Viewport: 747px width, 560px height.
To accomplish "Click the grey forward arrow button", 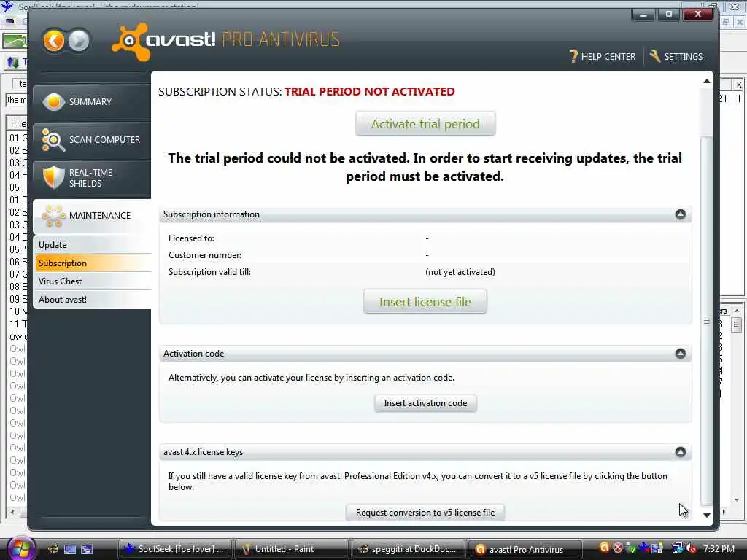I will coord(79,41).
